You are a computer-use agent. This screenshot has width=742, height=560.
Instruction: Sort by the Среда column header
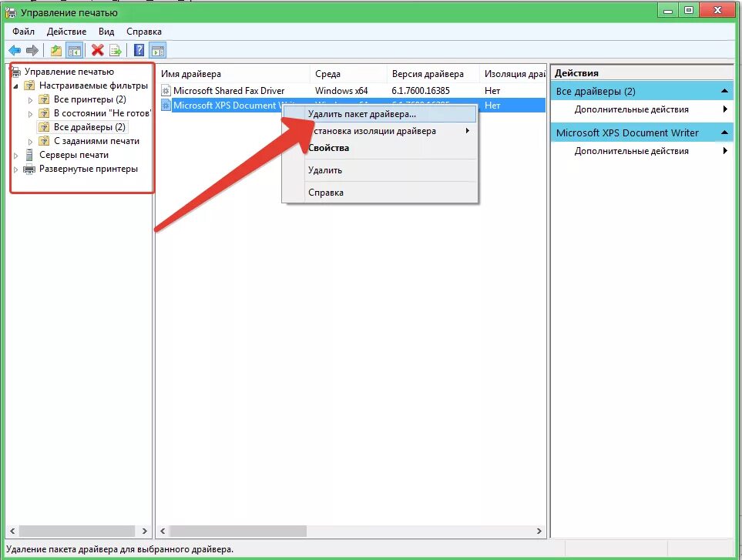point(347,74)
